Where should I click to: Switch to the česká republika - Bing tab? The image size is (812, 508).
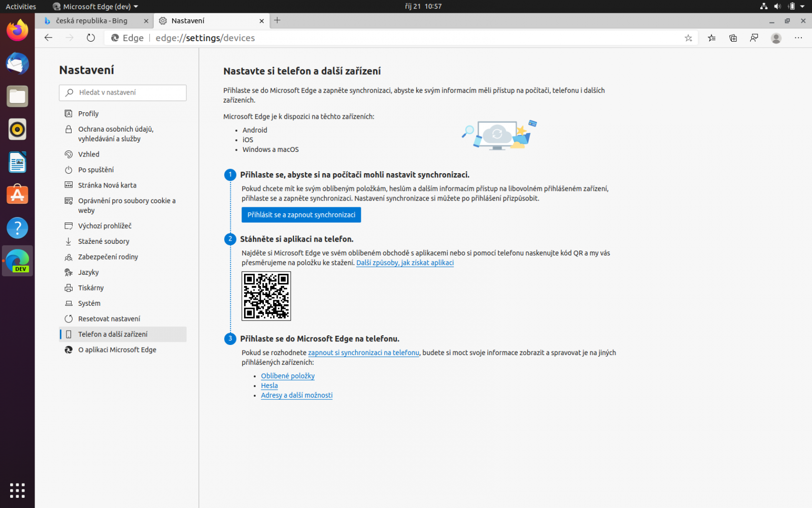(91, 21)
